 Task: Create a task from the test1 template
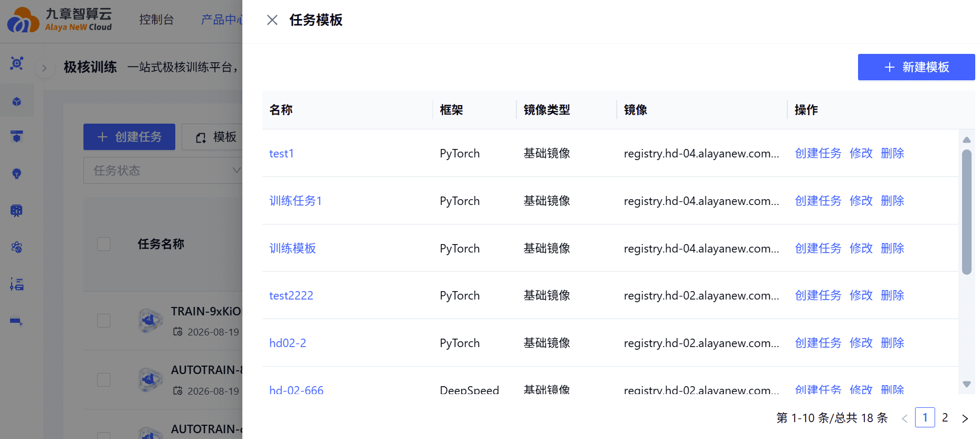point(818,154)
